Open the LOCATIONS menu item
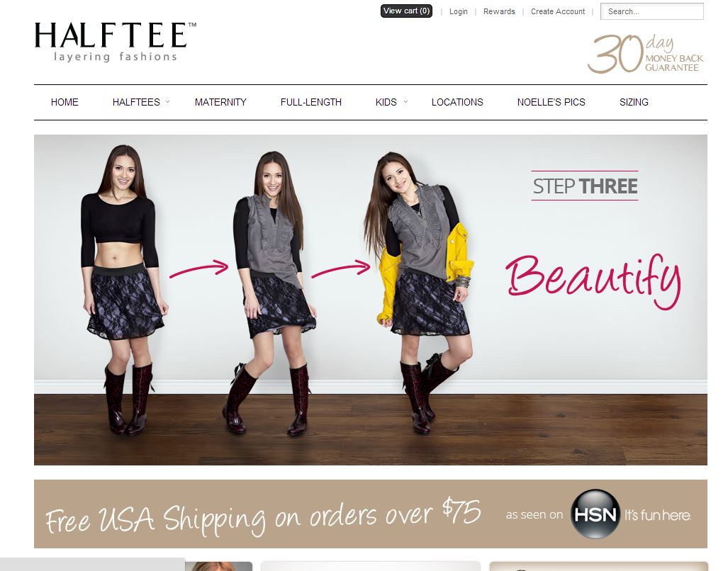Viewport: 728px width, 571px height. coord(457,102)
